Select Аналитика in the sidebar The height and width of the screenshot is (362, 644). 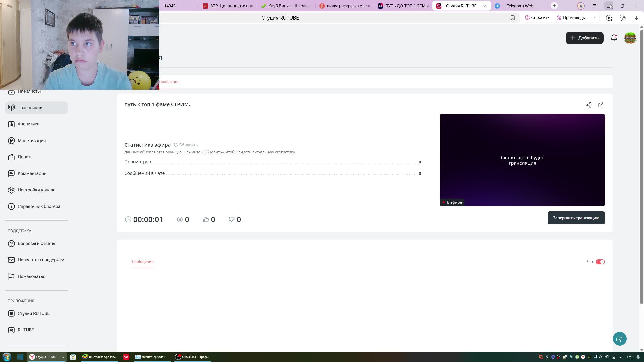28,124
